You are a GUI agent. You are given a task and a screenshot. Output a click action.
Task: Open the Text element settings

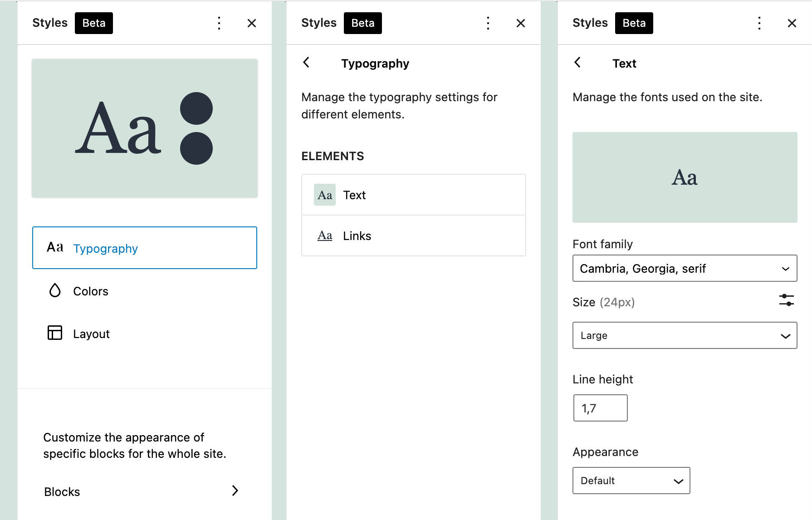coord(413,195)
